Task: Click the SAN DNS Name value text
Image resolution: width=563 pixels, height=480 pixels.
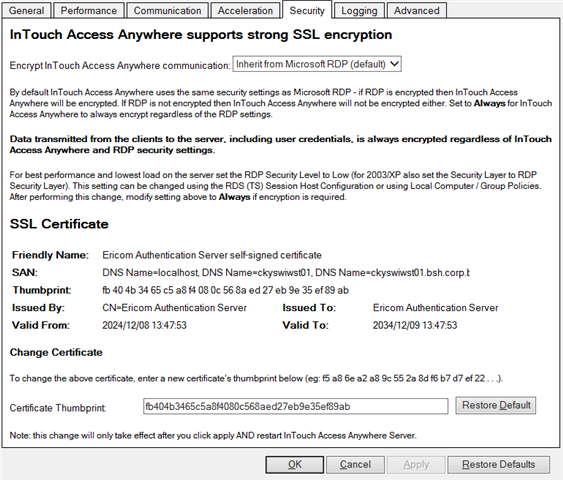Action: pos(286,272)
